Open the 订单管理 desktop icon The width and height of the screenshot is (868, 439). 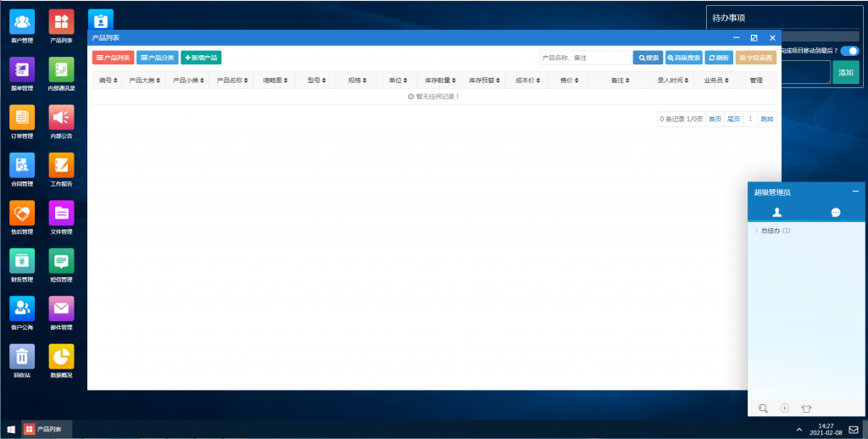coord(22,117)
